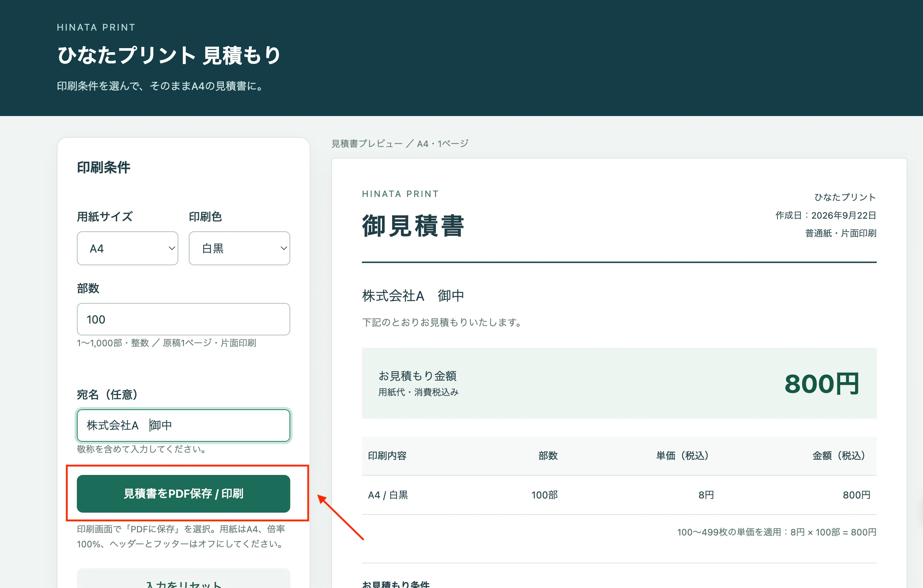Click the 800円 total amount
This screenshot has width=923, height=588.
click(x=822, y=384)
